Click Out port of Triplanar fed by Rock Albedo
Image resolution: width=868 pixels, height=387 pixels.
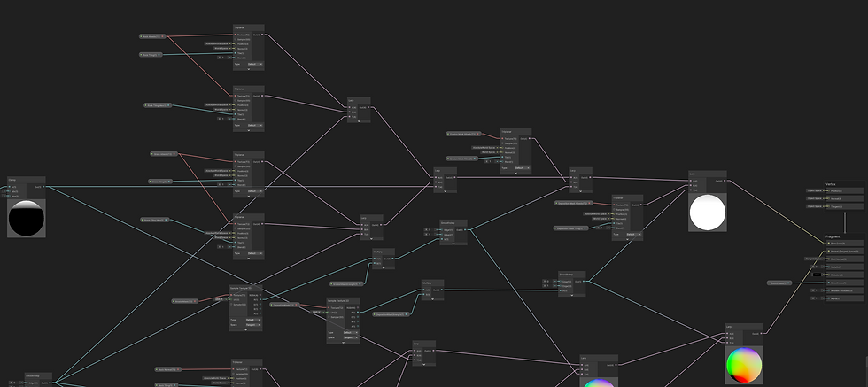[x=262, y=35]
